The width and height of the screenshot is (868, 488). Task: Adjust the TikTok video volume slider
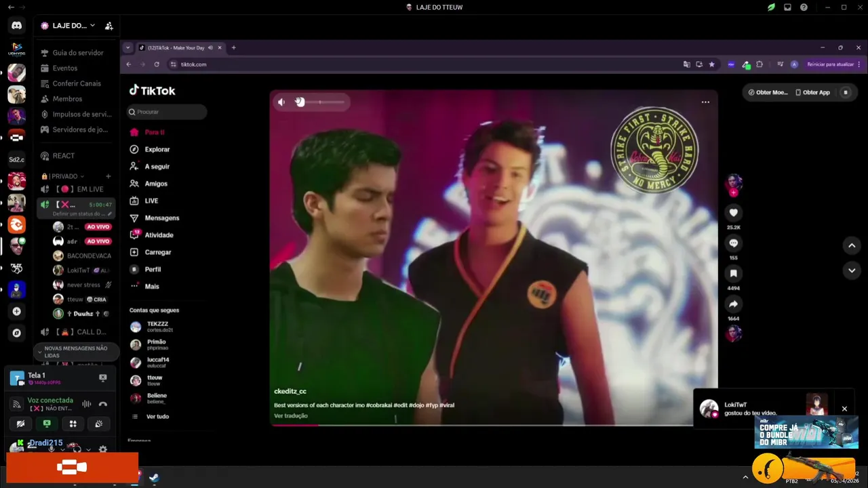click(x=320, y=102)
